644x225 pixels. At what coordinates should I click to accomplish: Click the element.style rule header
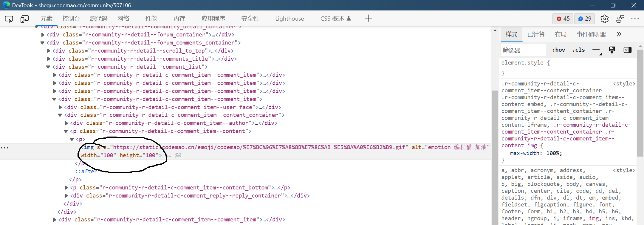(526, 63)
